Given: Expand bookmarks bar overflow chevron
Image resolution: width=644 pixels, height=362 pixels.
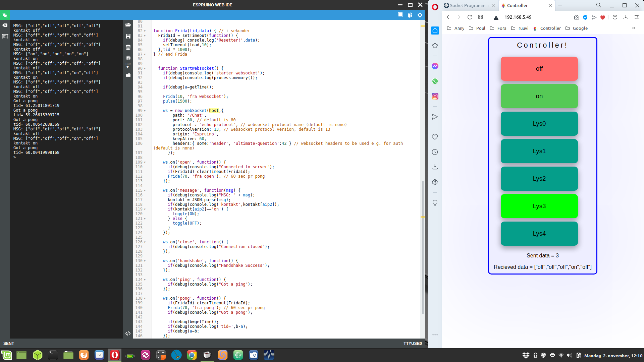Looking at the screenshot, I should click(x=634, y=28).
